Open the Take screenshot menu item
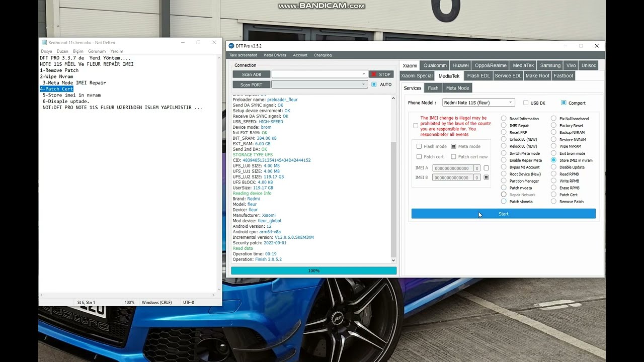 pyautogui.click(x=243, y=55)
